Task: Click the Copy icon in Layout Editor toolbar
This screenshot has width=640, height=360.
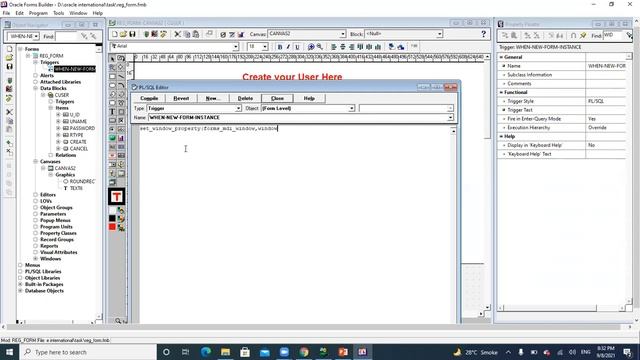Action: tap(187, 34)
